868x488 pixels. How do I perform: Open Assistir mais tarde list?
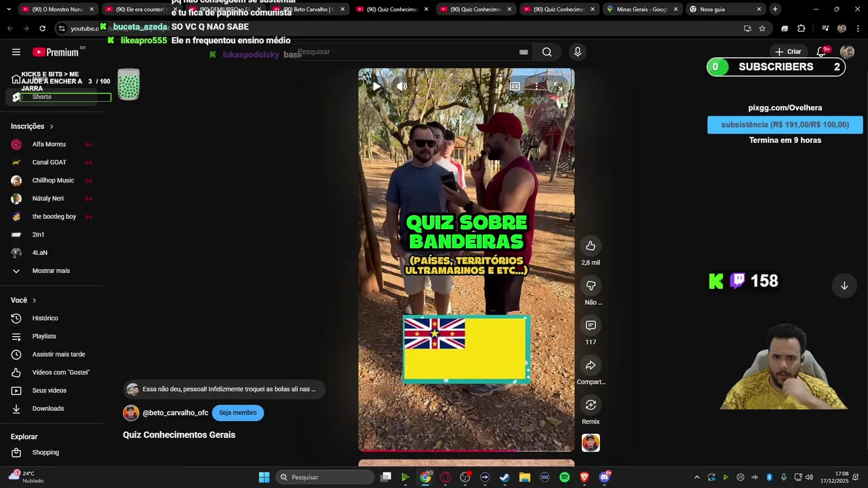click(58, 354)
